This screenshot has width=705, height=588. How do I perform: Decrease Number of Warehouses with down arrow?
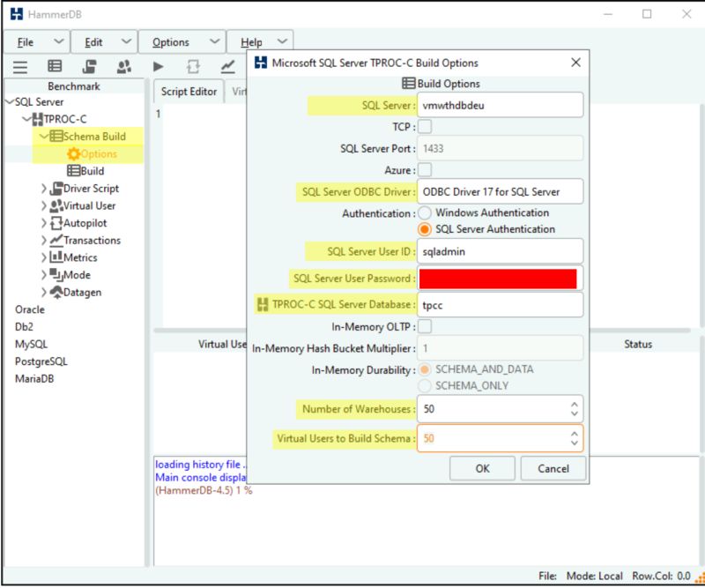pyautogui.click(x=575, y=413)
